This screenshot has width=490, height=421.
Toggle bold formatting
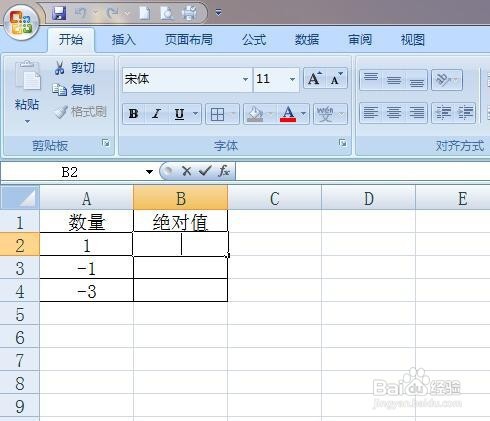[134, 114]
